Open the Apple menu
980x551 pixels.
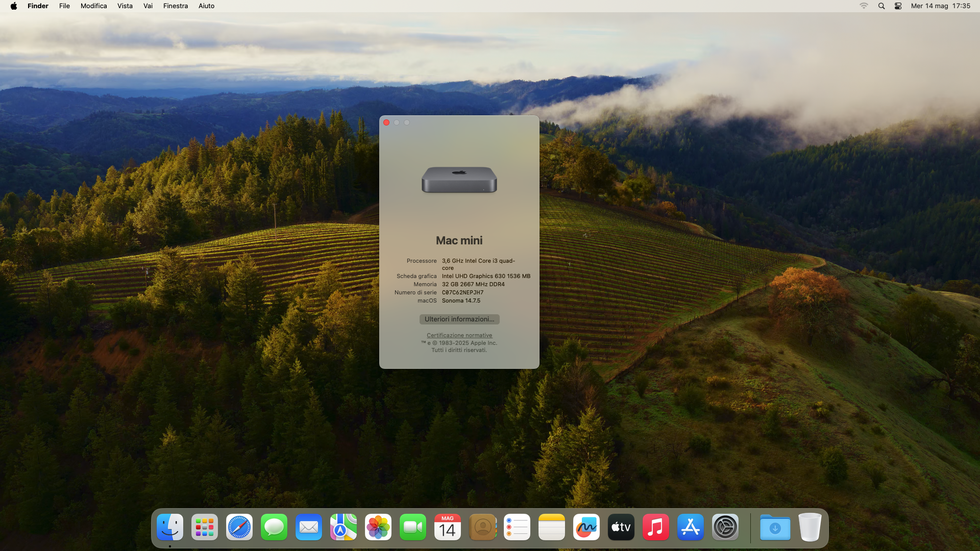[14, 6]
